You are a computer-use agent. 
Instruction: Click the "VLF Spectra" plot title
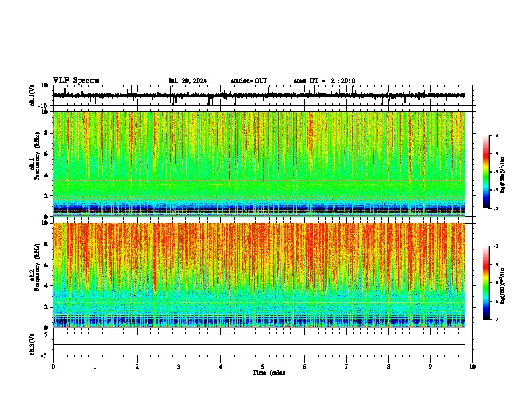click(x=76, y=81)
